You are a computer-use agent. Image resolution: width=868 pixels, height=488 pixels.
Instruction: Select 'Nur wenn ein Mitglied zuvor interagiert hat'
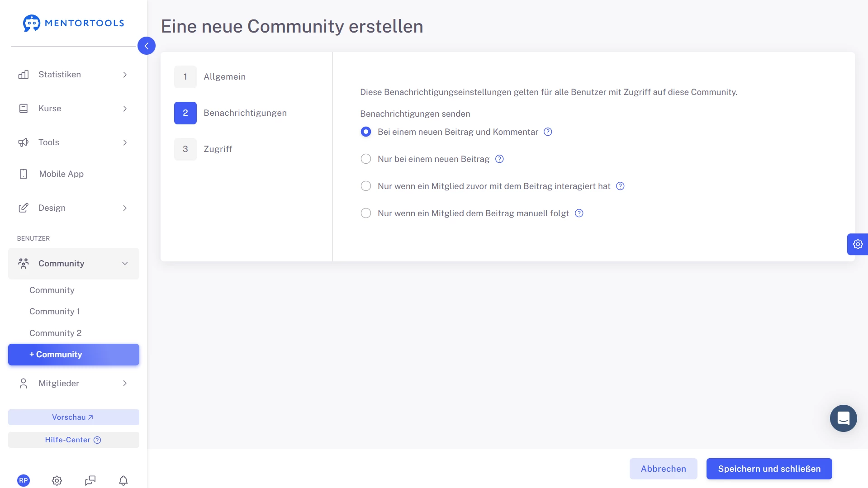pyautogui.click(x=366, y=186)
